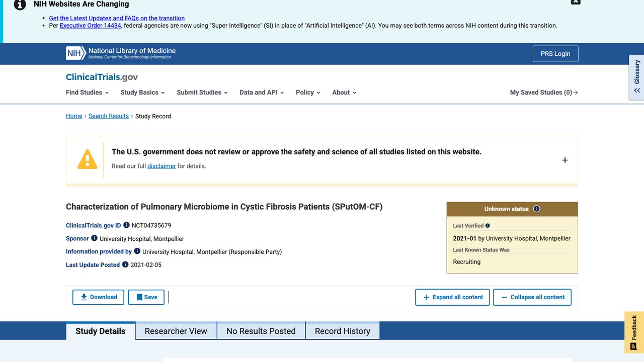The image size is (644, 362).
Task: Expand the disclaimer with the plus icon
Action: [565, 160]
